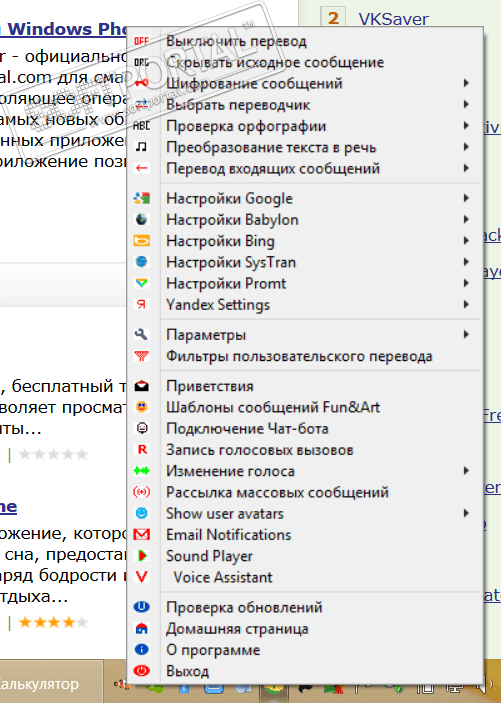Open Email Notifications menu entry
Viewport: 501px width, 703px height.
(304, 535)
